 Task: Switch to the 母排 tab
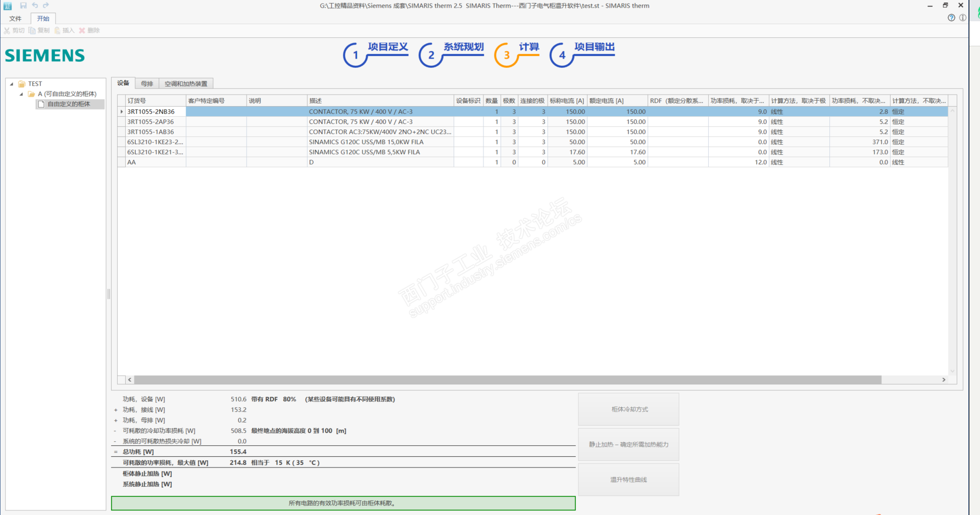(x=147, y=83)
